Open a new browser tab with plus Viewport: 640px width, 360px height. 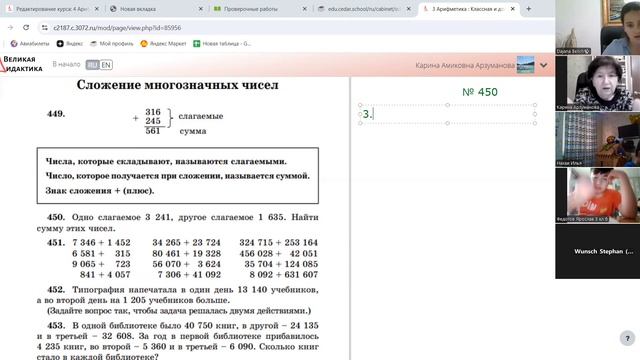tap(529, 9)
